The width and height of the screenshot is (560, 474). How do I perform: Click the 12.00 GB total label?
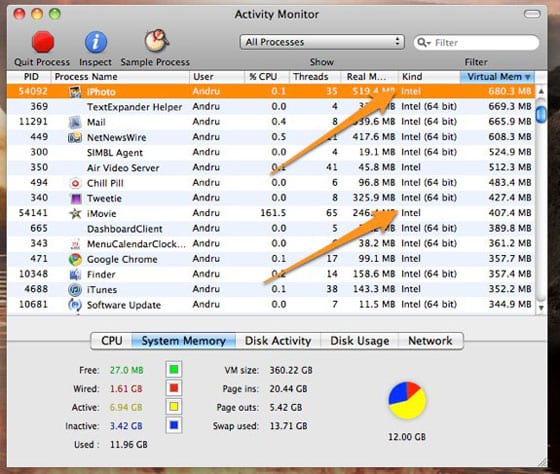tap(407, 437)
